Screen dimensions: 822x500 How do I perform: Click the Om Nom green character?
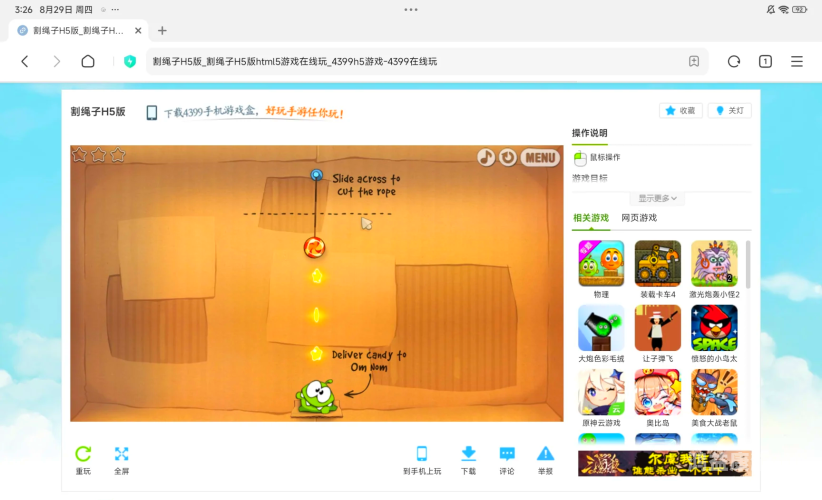pyautogui.click(x=316, y=397)
